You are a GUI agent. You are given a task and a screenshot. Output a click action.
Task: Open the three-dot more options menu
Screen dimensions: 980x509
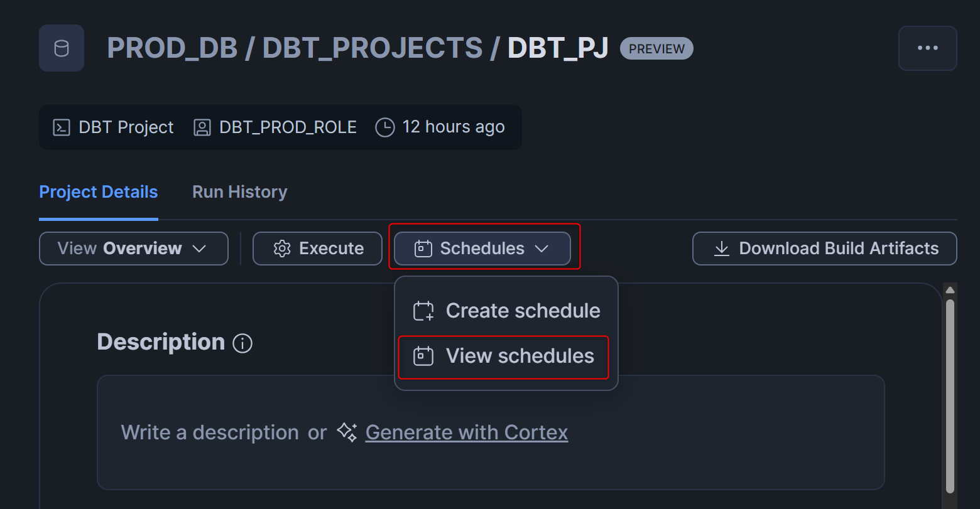click(927, 48)
